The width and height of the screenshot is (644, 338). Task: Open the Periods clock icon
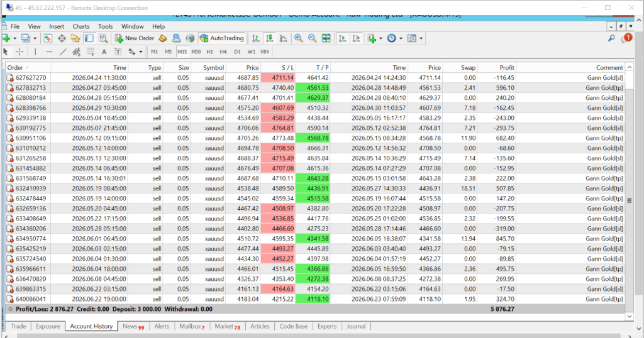coord(392,38)
